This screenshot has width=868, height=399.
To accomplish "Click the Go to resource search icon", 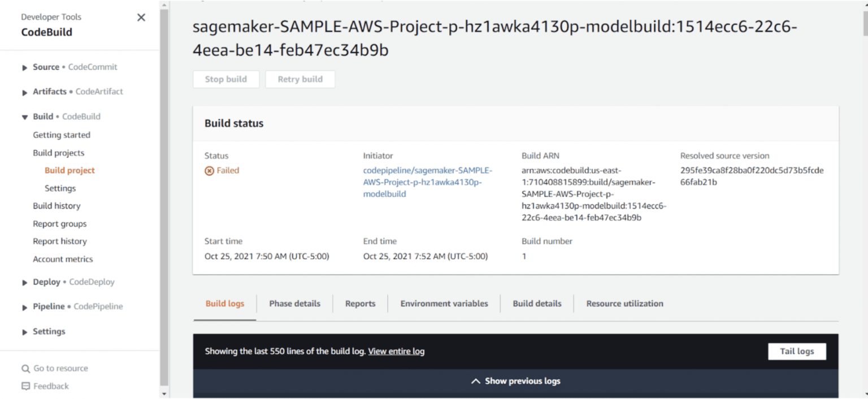I will [25, 369].
